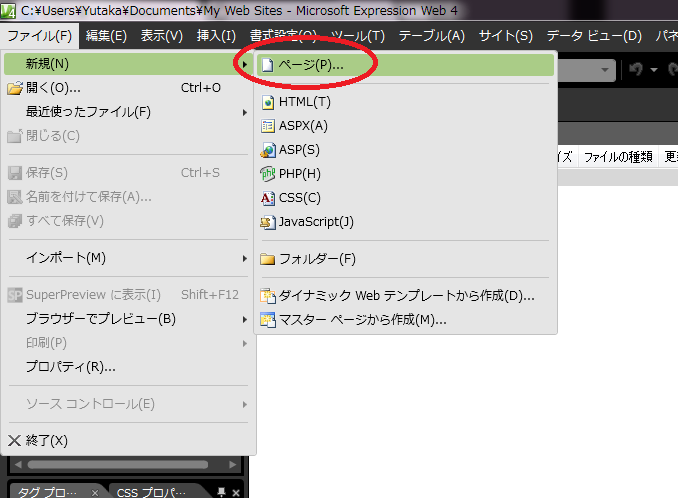Viewport: 678px width, 498px height.
Task: Click the open-folder icon beside 開く(O)
Action: (x=15, y=88)
